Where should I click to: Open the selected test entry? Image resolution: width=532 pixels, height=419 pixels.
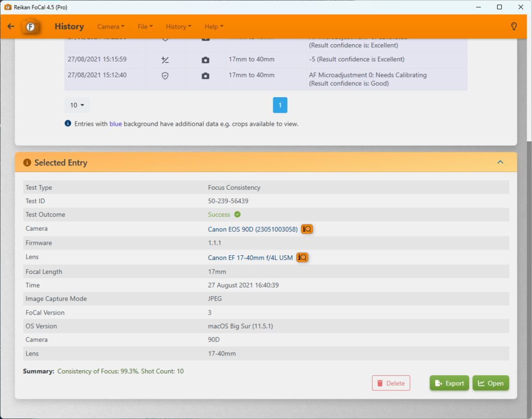coord(490,383)
